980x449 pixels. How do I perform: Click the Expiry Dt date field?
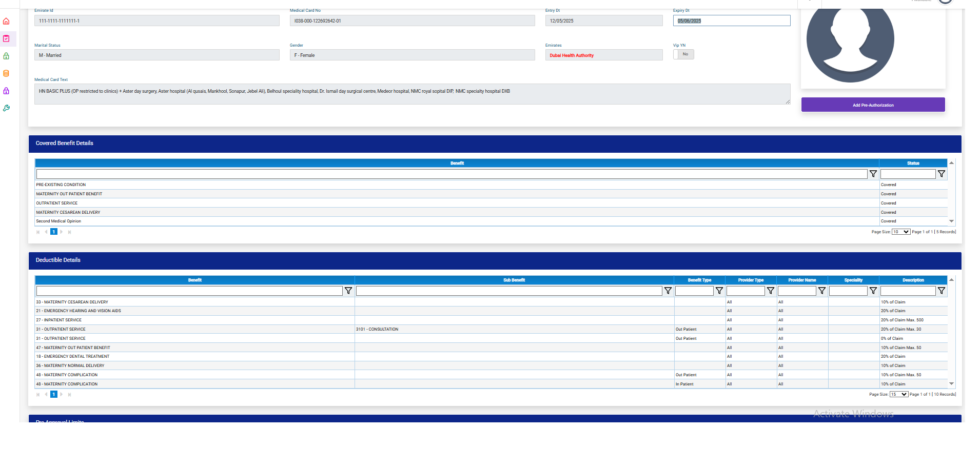tap(731, 21)
